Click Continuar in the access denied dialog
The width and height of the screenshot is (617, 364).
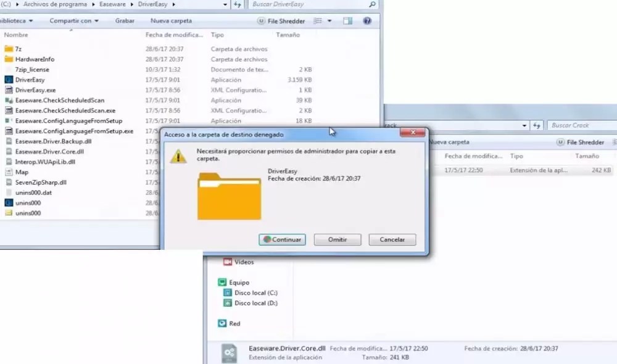[x=282, y=239]
